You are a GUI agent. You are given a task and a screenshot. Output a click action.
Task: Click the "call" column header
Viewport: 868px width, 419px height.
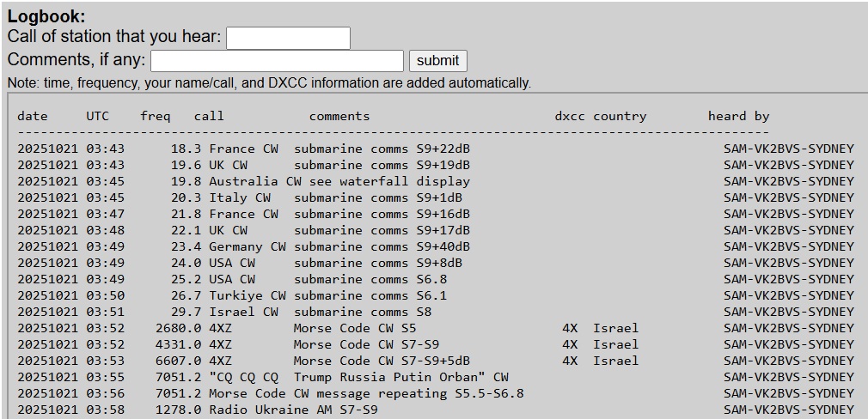click(x=209, y=116)
